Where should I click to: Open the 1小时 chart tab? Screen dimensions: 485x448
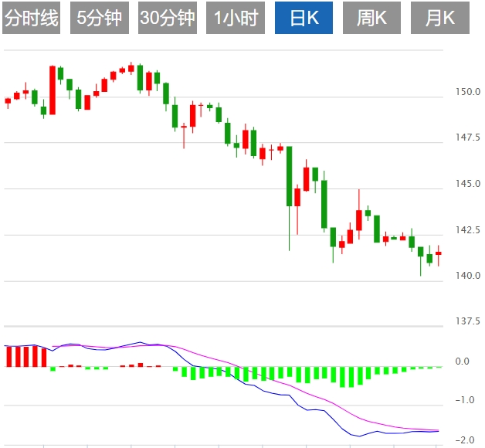click(236, 18)
